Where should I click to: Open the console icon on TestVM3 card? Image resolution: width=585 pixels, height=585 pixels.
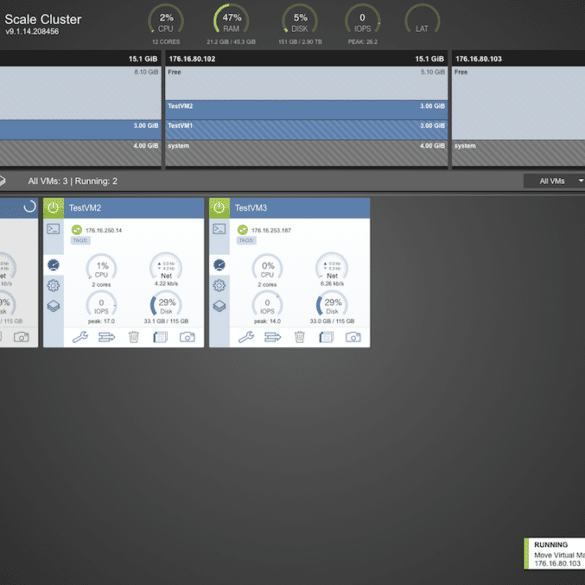(x=219, y=229)
